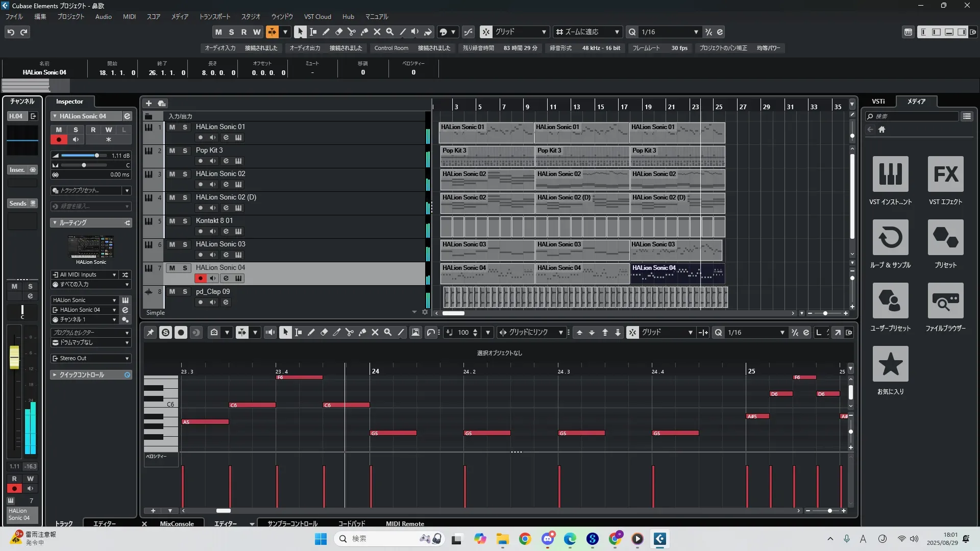Select the Zoom magnifier tool in main toolbar
980x551 pixels.
[389, 32]
